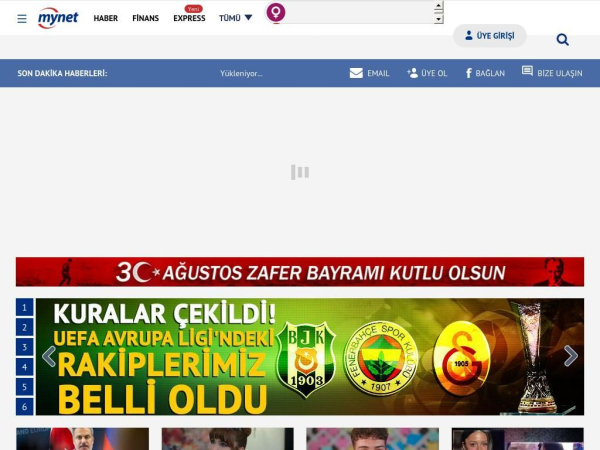Select slide number 1
600x450 pixels.
coord(24,307)
